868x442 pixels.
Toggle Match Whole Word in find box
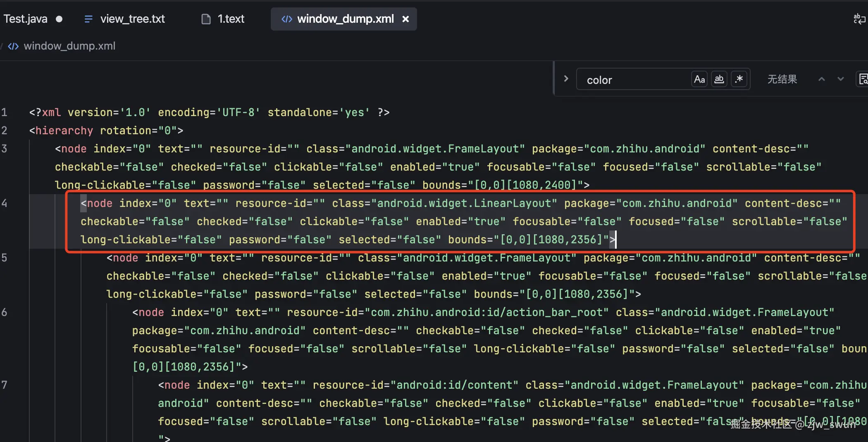coord(719,79)
